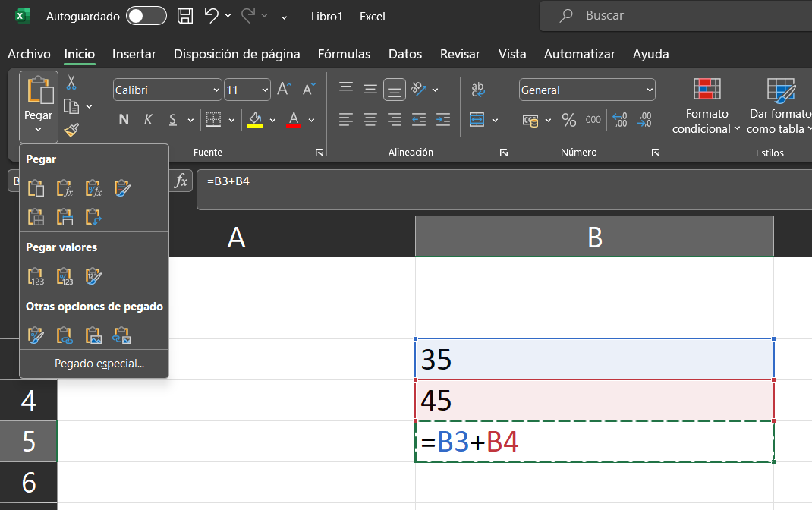
Task: Select the first Pegar paste icon
Action: pos(36,188)
